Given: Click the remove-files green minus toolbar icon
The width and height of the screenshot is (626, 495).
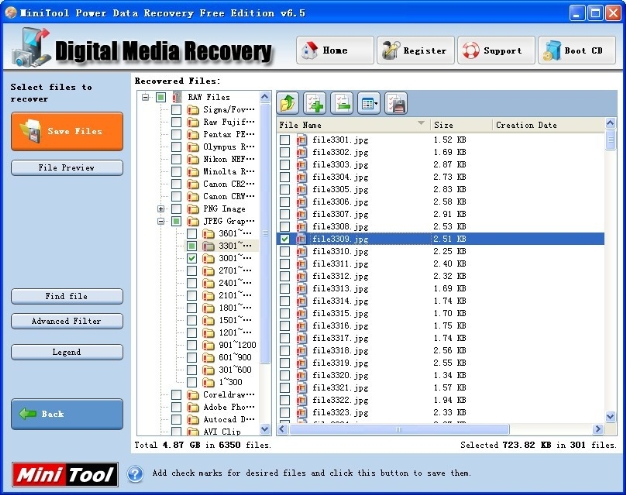Looking at the screenshot, I should (342, 103).
